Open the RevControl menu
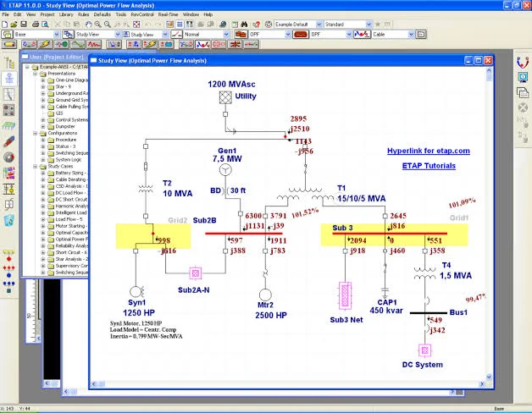 141,14
